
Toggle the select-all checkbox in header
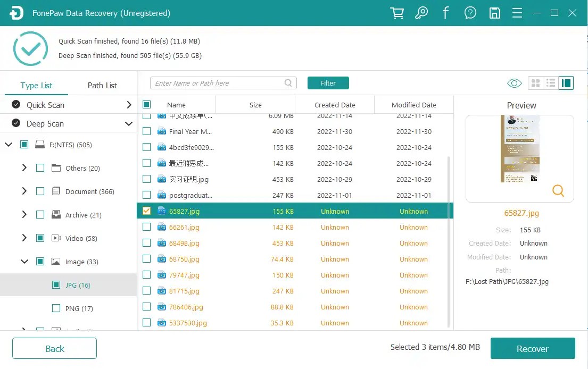(147, 105)
